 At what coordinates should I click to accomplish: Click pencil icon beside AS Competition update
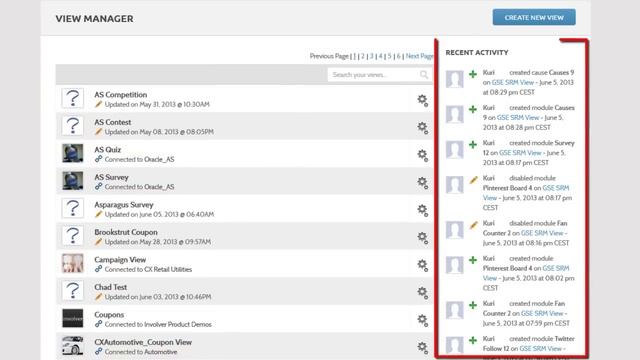98,104
